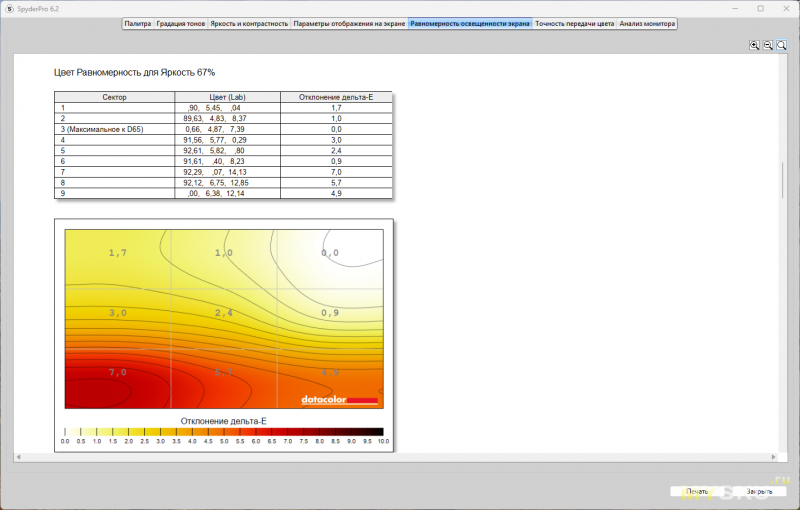800x510 pixels.
Task: Open the Анализ монитора tab
Action: pyautogui.click(x=646, y=22)
